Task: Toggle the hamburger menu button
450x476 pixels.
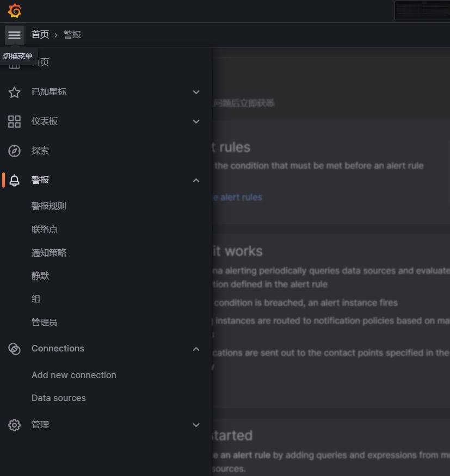Action: point(15,35)
